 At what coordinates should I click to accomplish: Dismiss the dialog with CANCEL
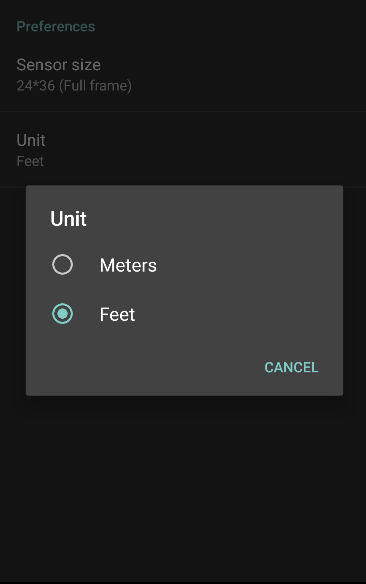click(x=291, y=367)
